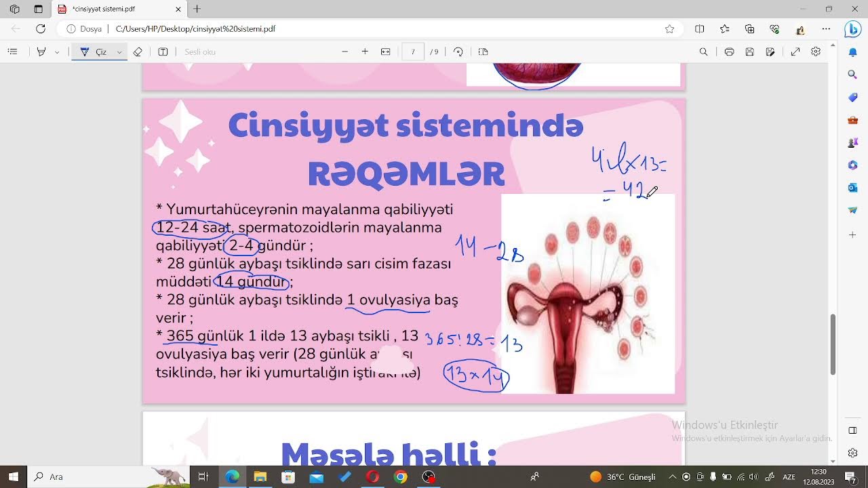Print the PDF document
The image size is (868, 488).
click(729, 52)
